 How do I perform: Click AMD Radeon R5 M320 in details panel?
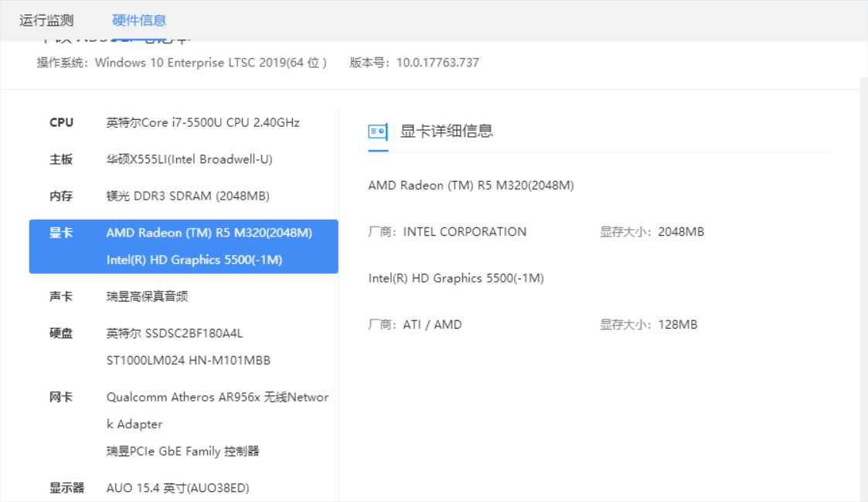pos(471,186)
